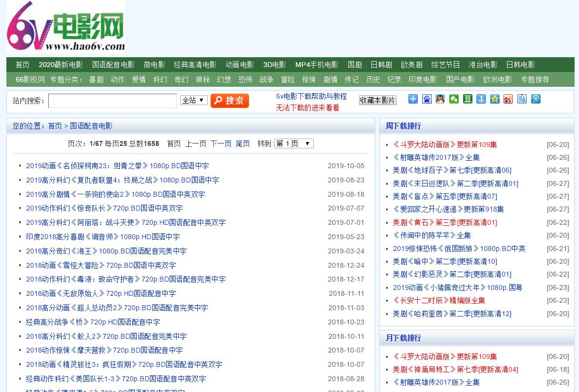
Task: Open the 转到 page number dropdown
Action: [293, 143]
